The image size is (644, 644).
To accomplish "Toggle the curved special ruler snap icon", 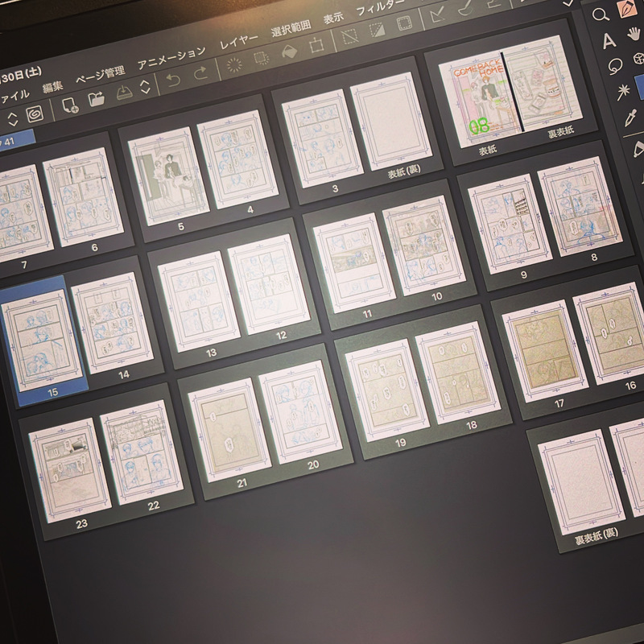I will (x=465, y=8).
